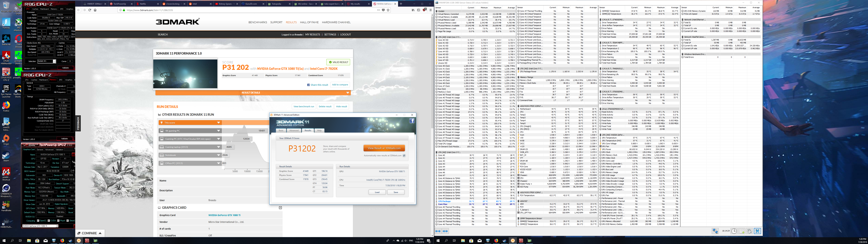Toggle the PhysX checkbox in GPU-Z

(x=58, y=221)
